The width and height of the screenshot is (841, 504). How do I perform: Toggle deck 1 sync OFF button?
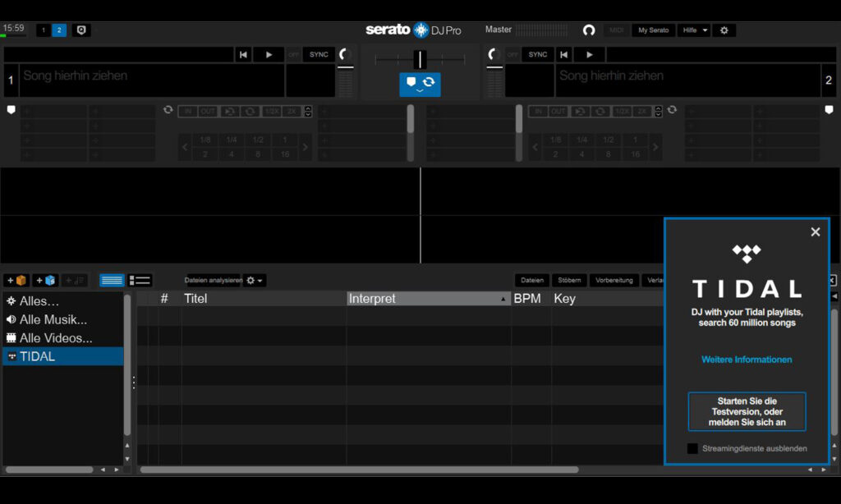tap(293, 54)
